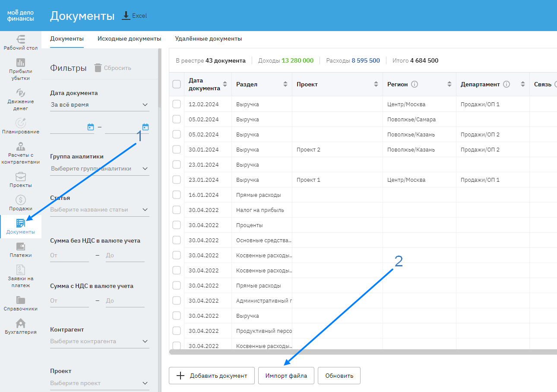The width and height of the screenshot is (557, 392).
Task: Sort by Дата документа column arrows
Action: [225, 84]
